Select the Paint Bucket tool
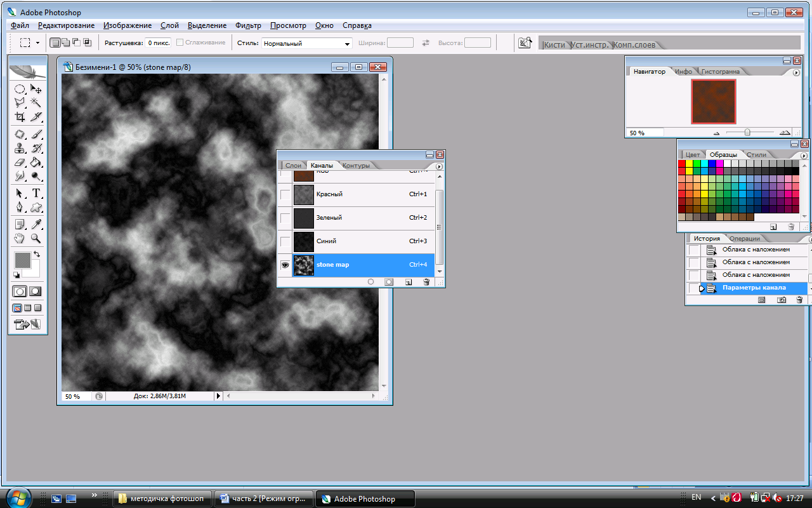Screen dimensions: 812x508 (36, 162)
